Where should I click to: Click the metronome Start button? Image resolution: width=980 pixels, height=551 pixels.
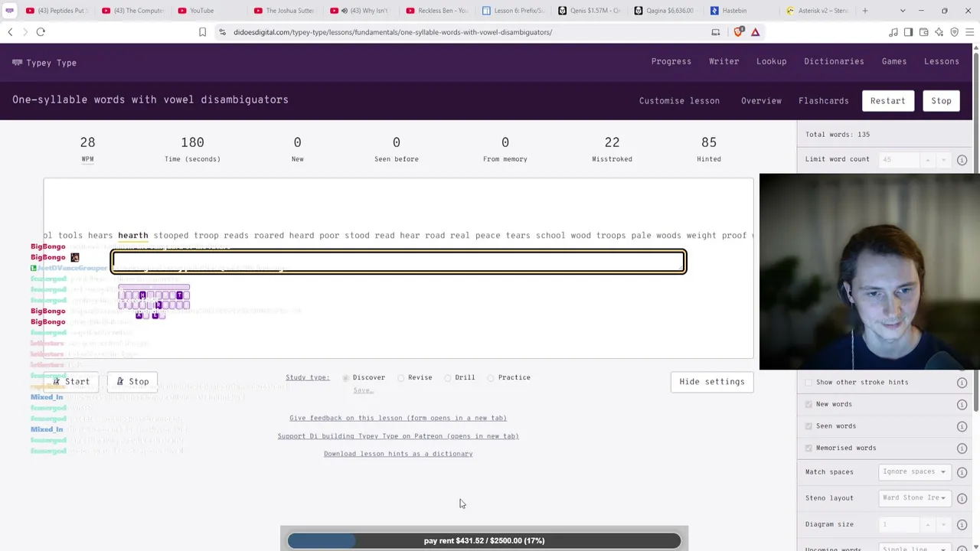pos(71,382)
